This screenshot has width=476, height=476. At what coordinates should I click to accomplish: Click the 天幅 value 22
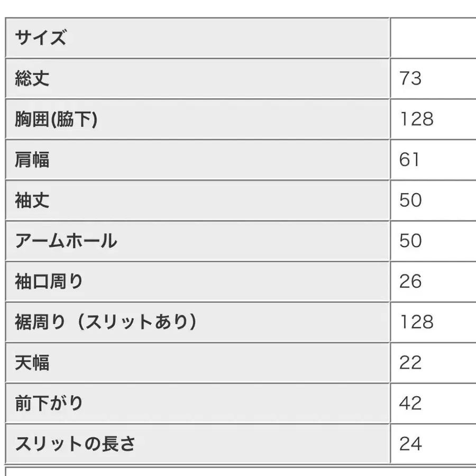410,363
